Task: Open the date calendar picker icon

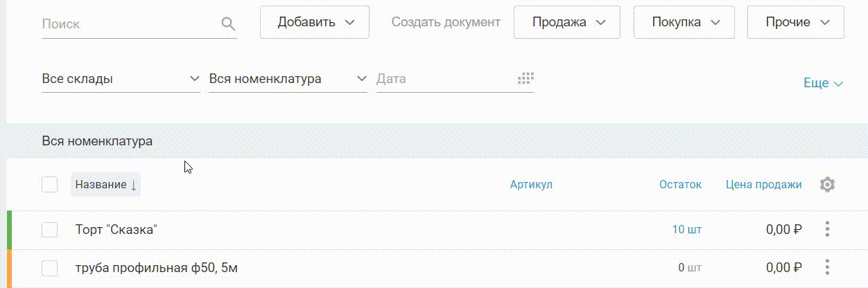Action: [x=526, y=79]
